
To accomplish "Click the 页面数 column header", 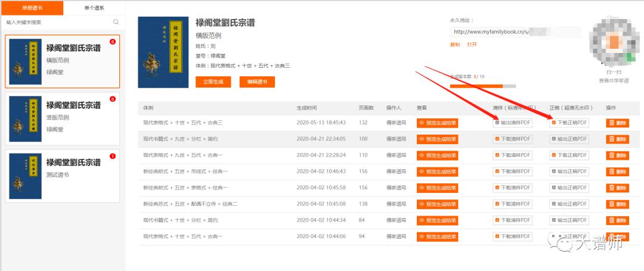I will coord(366,108).
